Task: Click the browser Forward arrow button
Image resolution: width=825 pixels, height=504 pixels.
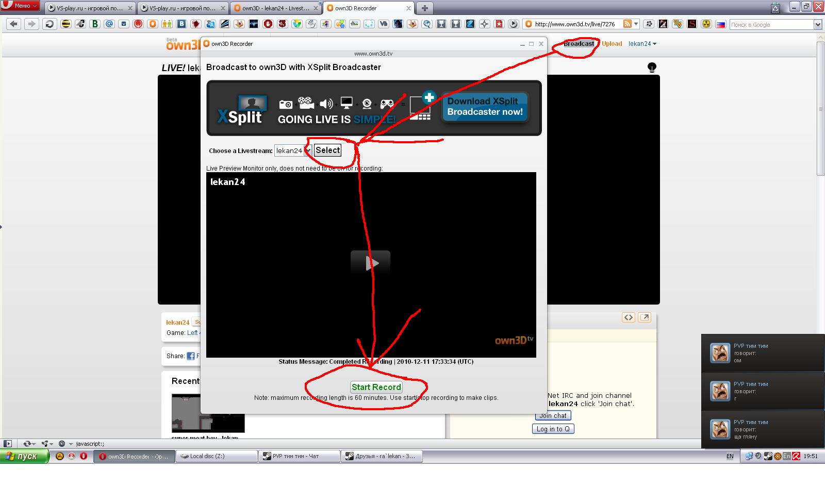Action: pos(31,24)
